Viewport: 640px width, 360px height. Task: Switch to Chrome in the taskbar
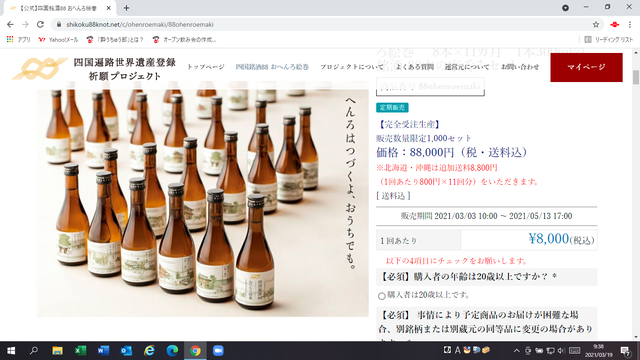[195, 351]
